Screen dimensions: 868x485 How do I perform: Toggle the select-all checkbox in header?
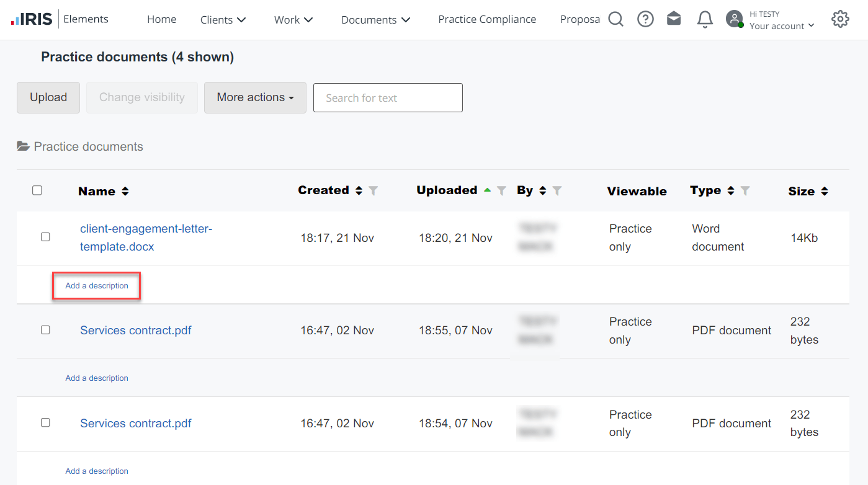[x=37, y=190]
